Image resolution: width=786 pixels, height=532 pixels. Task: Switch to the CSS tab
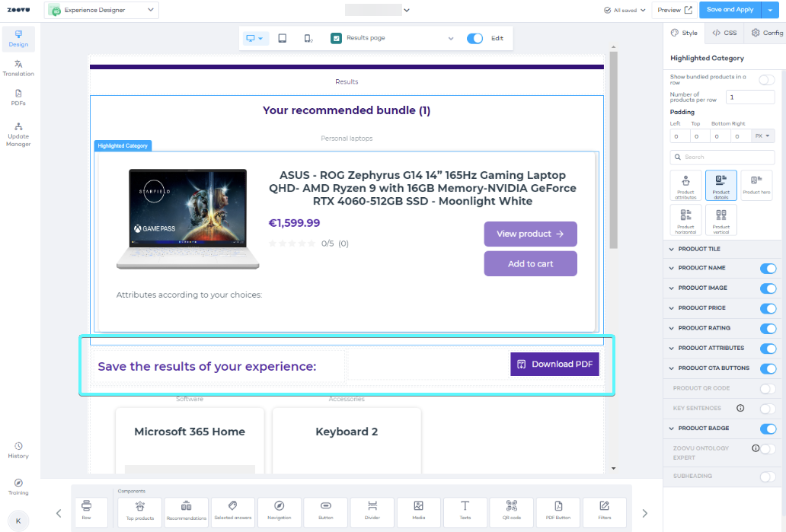click(x=724, y=33)
